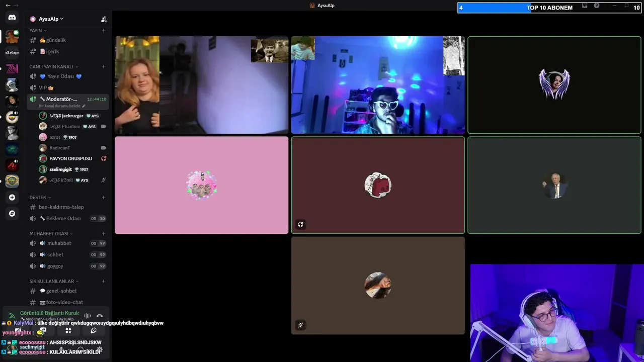Disconnect from voice with the hang-up icon
Image resolution: width=644 pixels, height=362 pixels.
coord(100,316)
